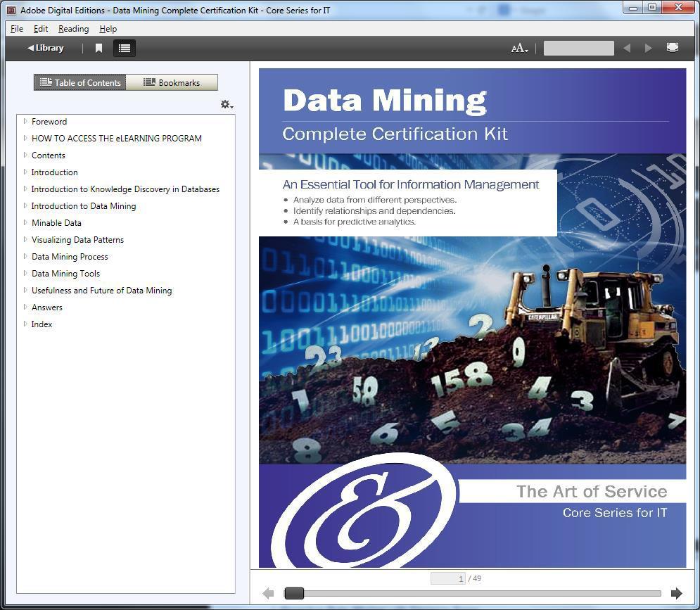Jump to Data Mining Tools chapter

(x=65, y=274)
